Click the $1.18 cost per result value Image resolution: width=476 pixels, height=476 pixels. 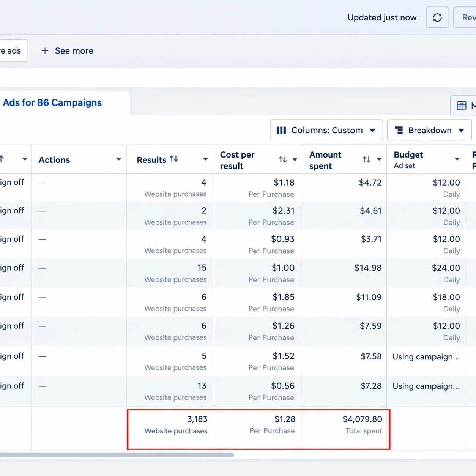click(284, 183)
